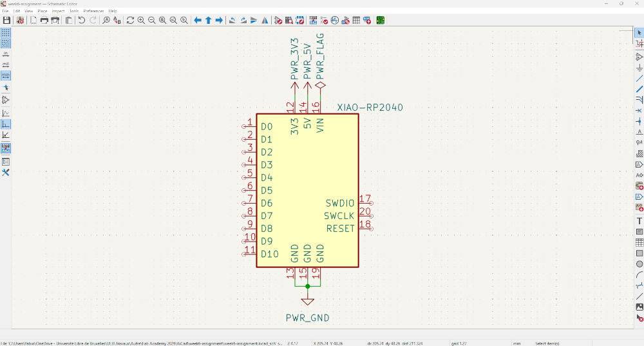Mirror selection horizontally
Viewport: 644px width, 346px height.
coord(265,20)
